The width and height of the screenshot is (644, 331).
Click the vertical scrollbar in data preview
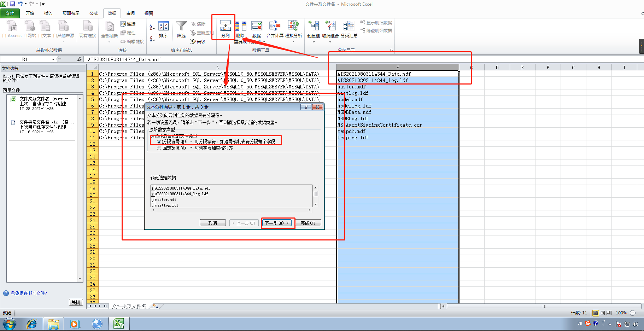point(316,196)
